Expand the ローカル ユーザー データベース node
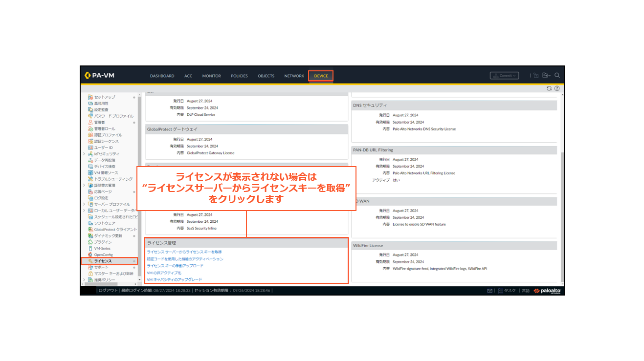The height and width of the screenshot is (361, 644). [x=84, y=211]
